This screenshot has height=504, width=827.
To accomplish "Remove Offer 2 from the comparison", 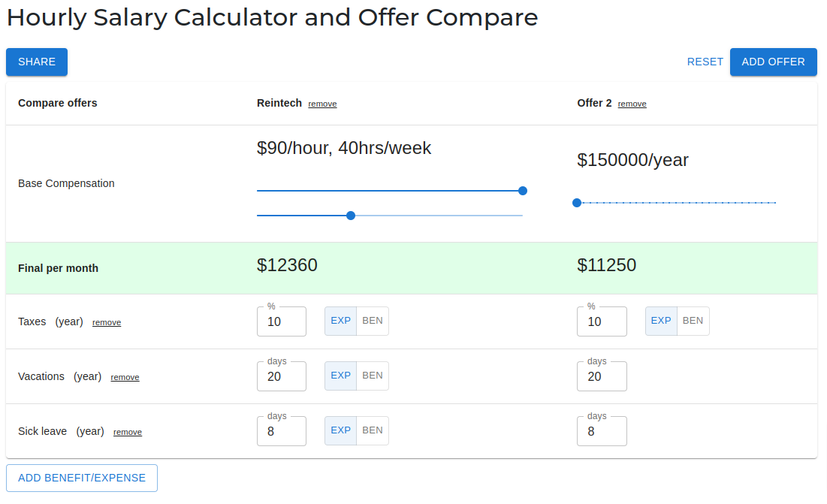I will (x=632, y=104).
